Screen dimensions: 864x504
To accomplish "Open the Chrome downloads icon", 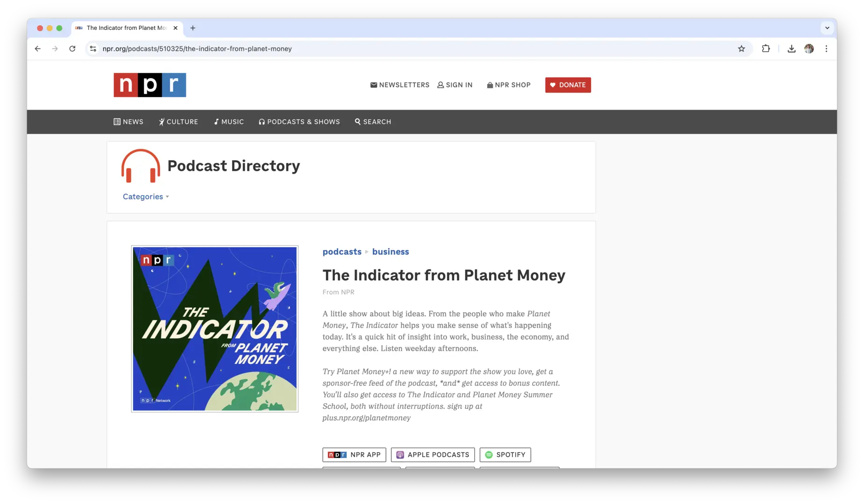I will tap(791, 49).
